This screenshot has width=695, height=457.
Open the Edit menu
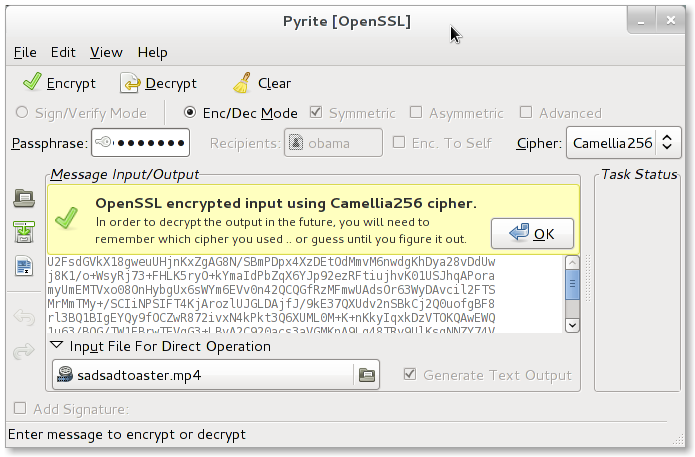(63, 52)
